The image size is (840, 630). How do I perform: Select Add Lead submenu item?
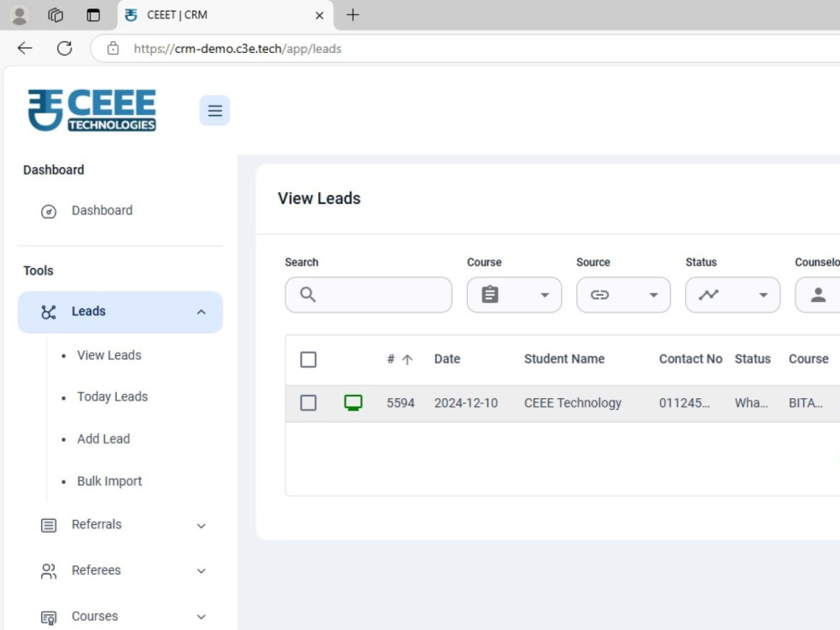point(103,438)
